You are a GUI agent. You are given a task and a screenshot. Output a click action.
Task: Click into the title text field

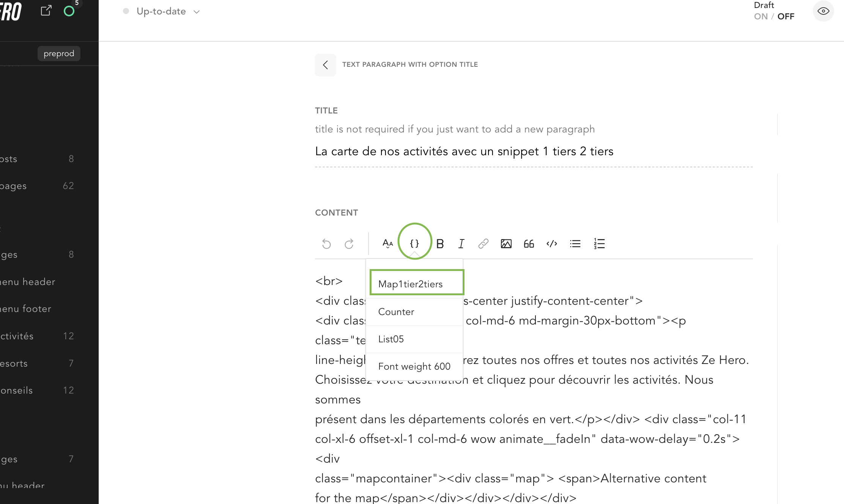[464, 151]
